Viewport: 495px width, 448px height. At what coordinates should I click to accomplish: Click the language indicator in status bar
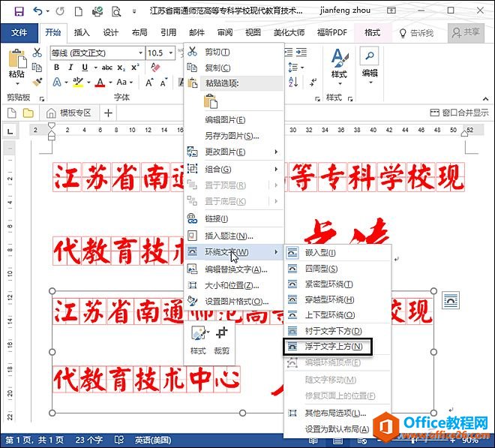[153, 440]
